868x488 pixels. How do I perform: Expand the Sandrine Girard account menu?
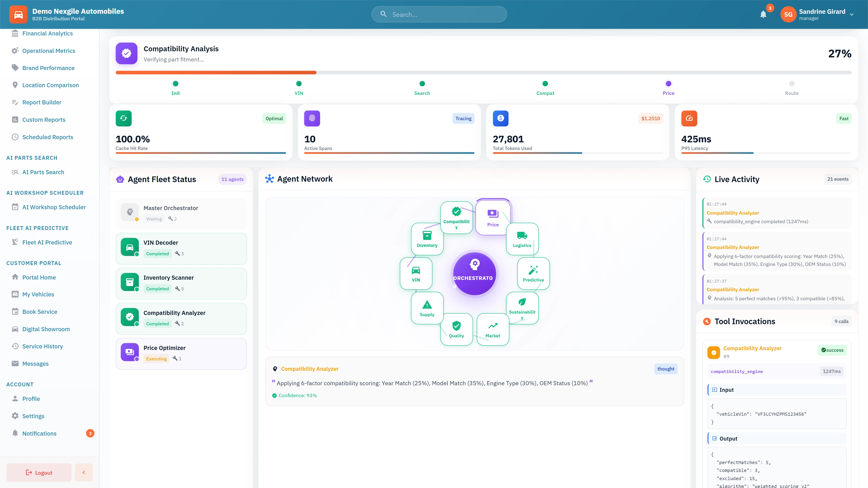(x=822, y=14)
